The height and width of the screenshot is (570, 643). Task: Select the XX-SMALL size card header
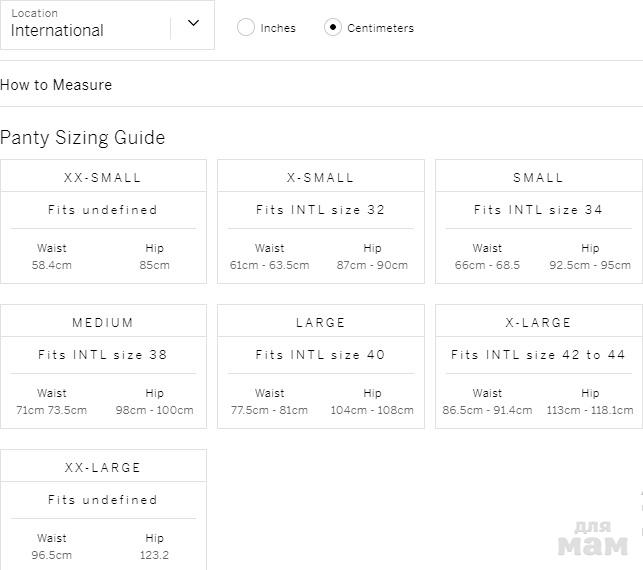click(103, 178)
